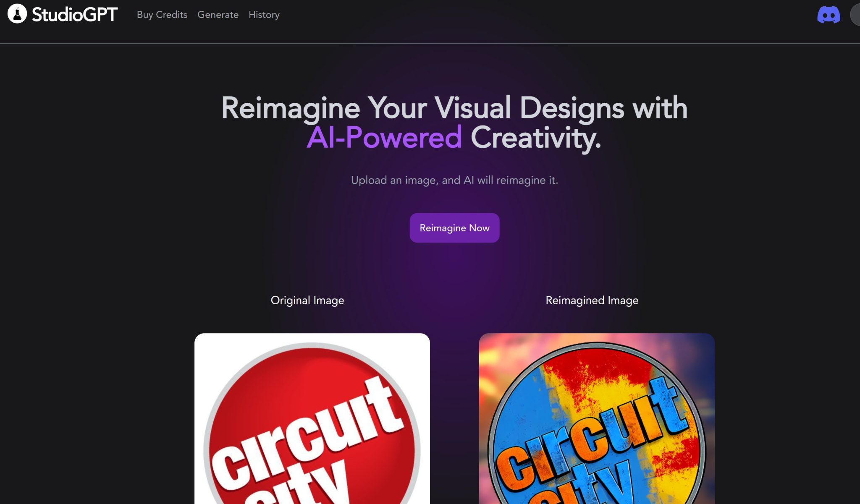Click the 'Reimagine Your Visual Designs with' headline
Viewport: 860px width, 504px height.
pyautogui.click(x=454, y=108)
